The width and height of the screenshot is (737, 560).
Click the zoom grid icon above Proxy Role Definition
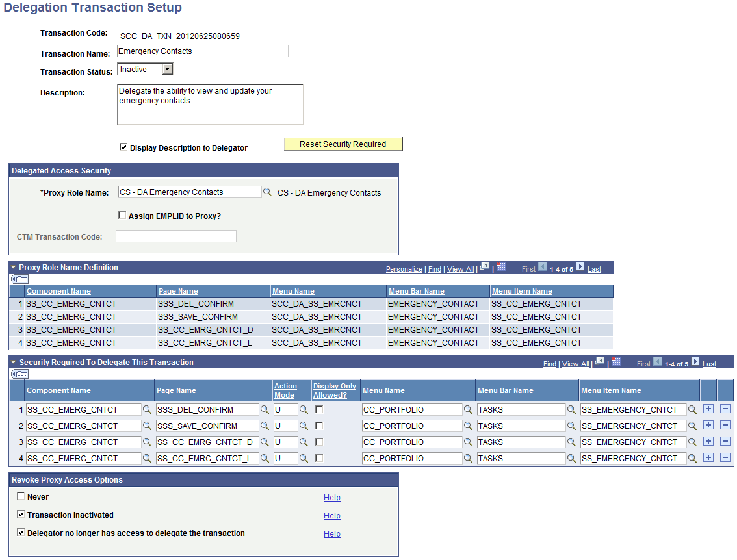pyautogui.click(x=484, y=268)
